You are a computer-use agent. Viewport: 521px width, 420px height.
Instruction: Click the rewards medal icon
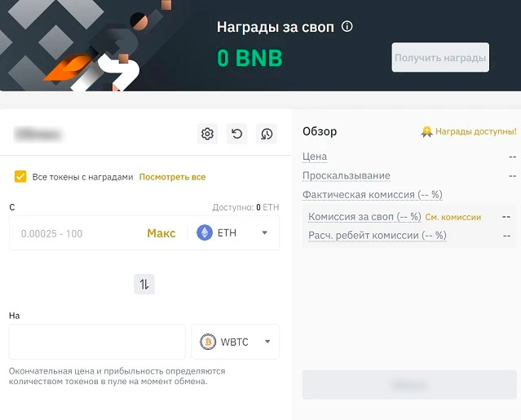[426, 132]
